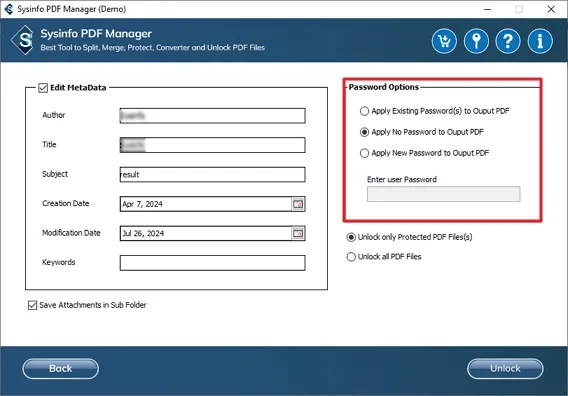Click the Unlock button
This screenshot has width=568, height=396.
[505, 368]
